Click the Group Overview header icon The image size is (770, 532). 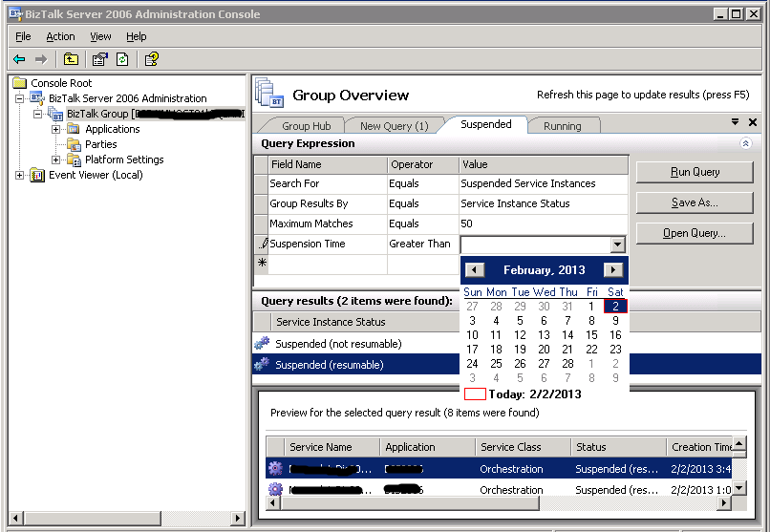pos(269,93)
